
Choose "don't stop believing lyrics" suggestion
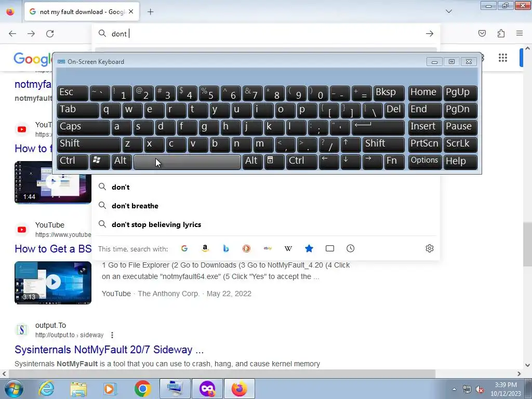click(x=265, y=224)
